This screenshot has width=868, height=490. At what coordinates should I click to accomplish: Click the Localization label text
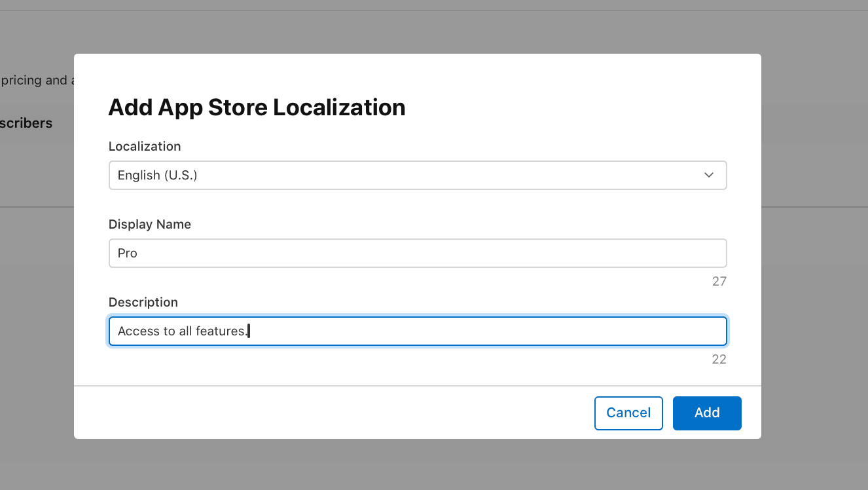tap(145, 147)
